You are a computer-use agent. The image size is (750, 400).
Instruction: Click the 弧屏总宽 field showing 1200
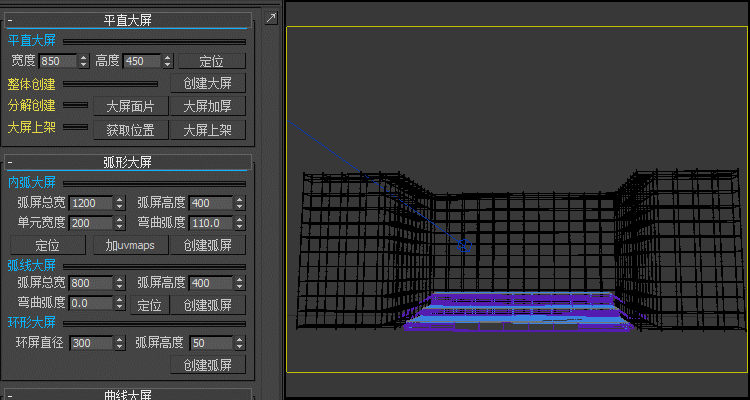(x=91, y=203)
